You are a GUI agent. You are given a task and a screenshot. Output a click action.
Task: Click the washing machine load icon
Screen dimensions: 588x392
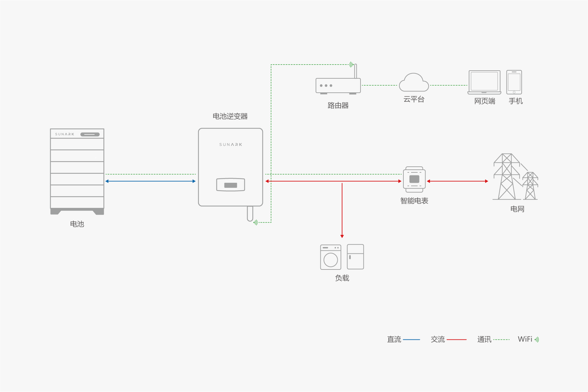331,257
